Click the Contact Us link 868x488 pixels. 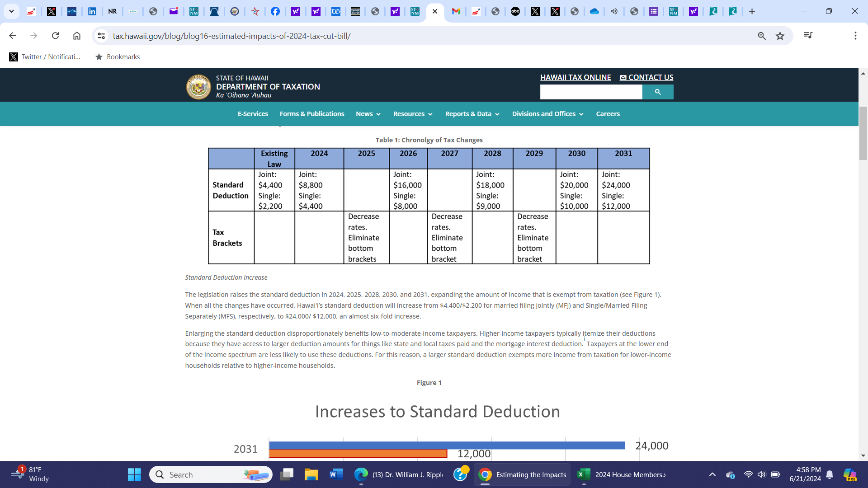(646, 77)
